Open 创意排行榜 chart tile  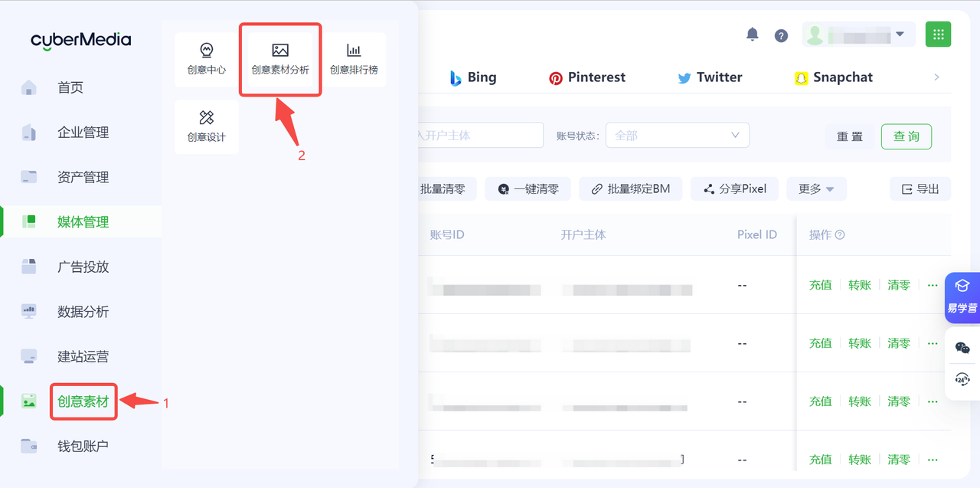[x=354, y=60]
